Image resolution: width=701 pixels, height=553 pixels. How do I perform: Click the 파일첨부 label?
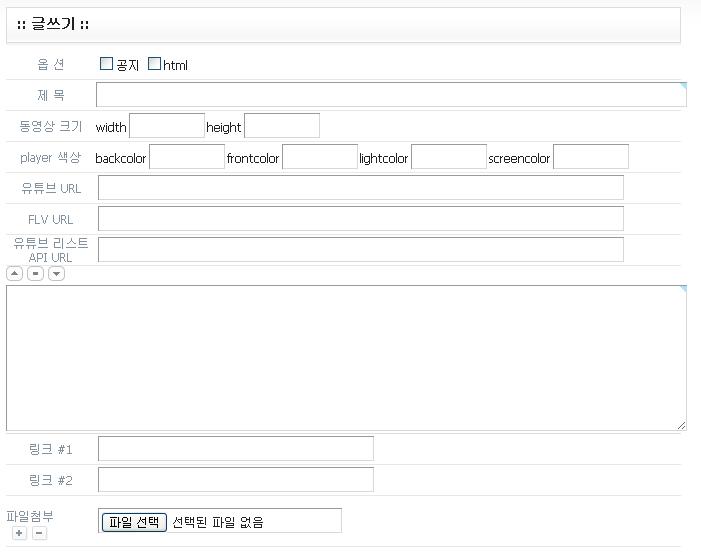pyautogui.click(x=30, y=516)
